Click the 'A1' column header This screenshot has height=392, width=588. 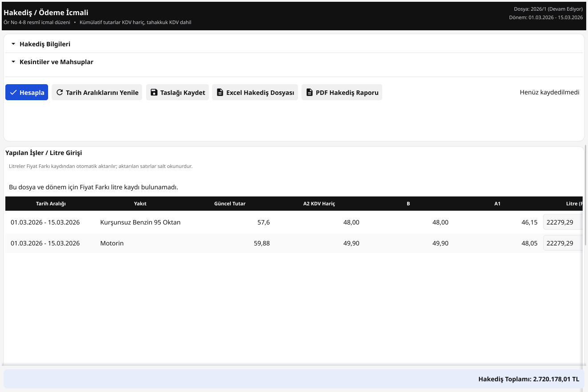(498, 204)
